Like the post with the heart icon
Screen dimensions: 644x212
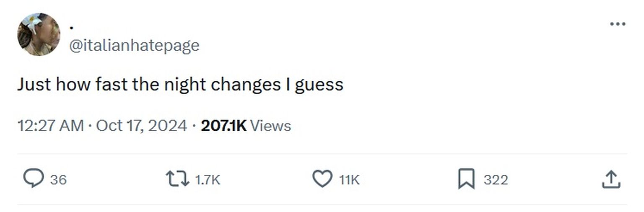[x=322, y=179]
